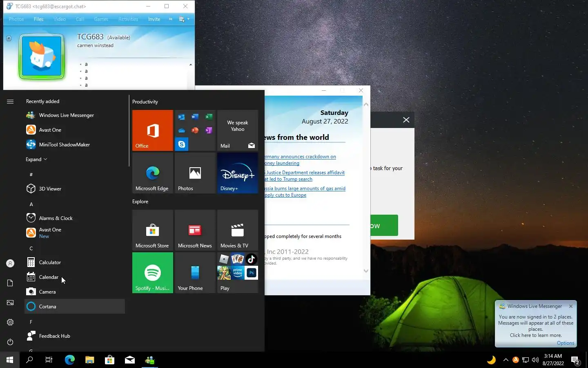Image resolution: width=588 pixels, height=368 pixels.
Task: Open Justice Department affidavit news link
Action: click(305, 176)
